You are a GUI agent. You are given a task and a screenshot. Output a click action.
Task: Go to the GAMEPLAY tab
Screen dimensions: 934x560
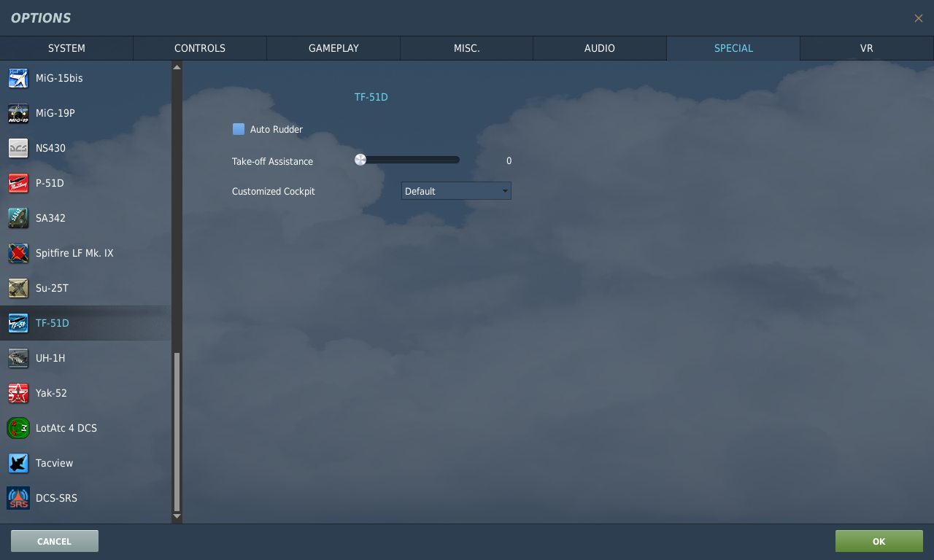tap(333, 48)
